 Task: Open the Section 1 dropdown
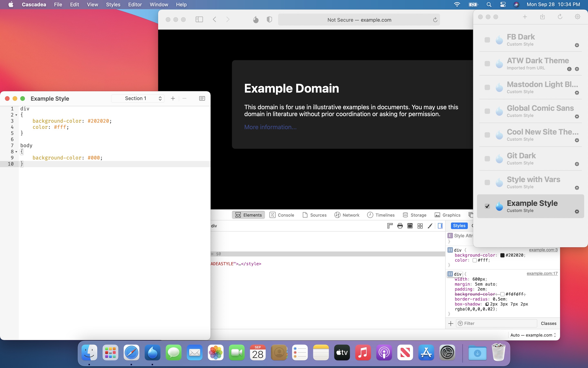(x=138, y=98)
